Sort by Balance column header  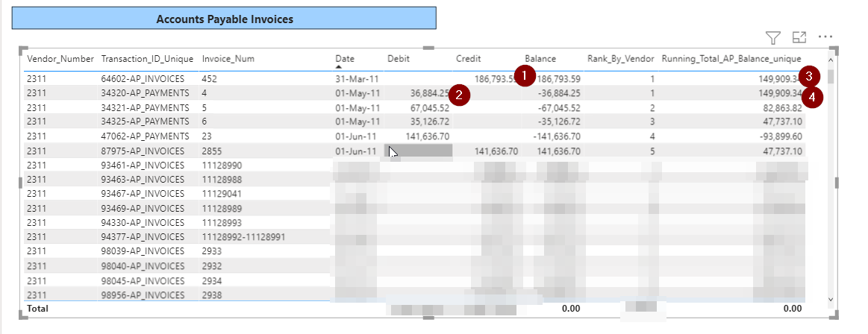540,59
